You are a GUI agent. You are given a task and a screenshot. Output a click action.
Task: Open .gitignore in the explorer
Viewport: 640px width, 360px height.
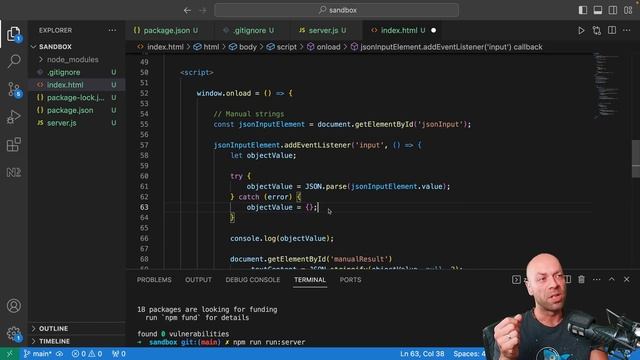click(x=64, y=72)
